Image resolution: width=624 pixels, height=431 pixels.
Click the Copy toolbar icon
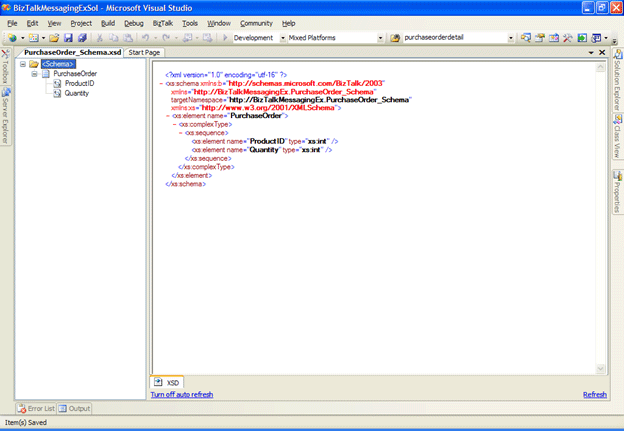tap(114, 38)
